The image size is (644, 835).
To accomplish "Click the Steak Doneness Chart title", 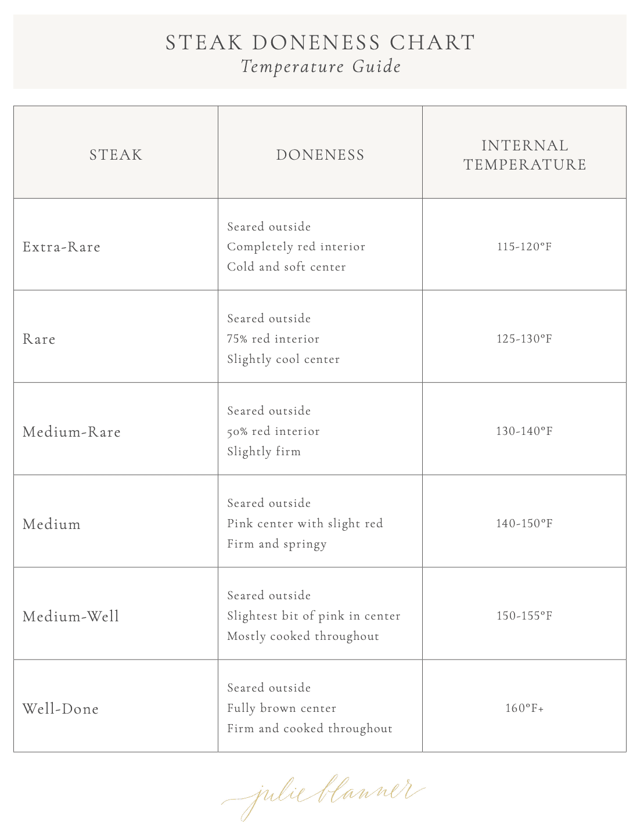I will [320, 43].
